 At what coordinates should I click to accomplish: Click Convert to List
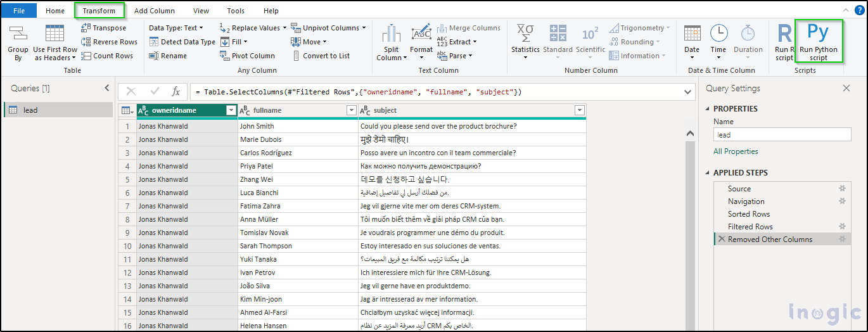(321, 56)
